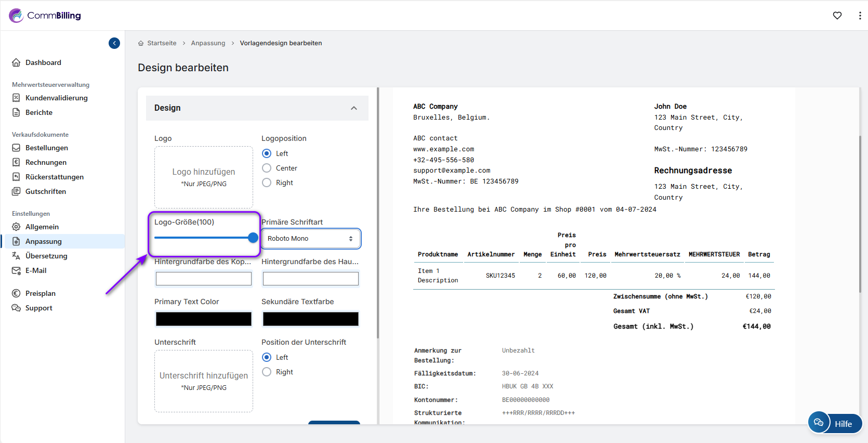Pick the Sekundäre Textfarbe swatch
868x443 pixels.
pyautogui.click(x=311, y=319)
